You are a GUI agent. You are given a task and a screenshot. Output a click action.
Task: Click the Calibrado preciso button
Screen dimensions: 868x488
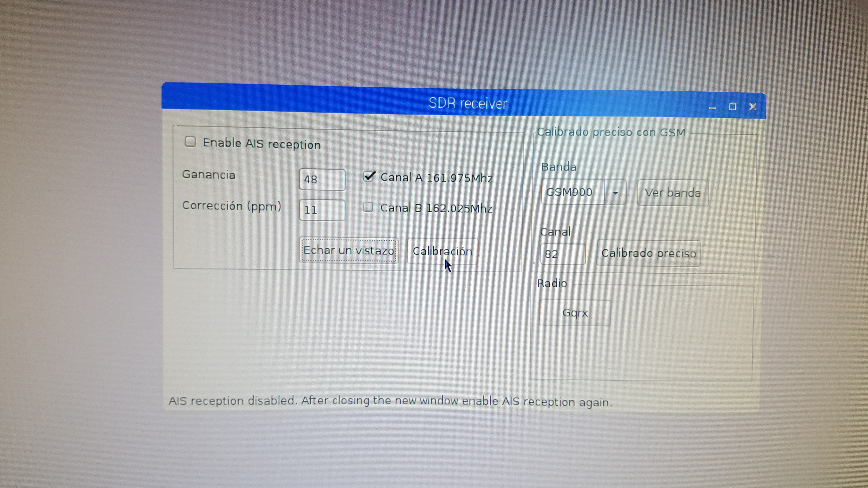point(648,253)
